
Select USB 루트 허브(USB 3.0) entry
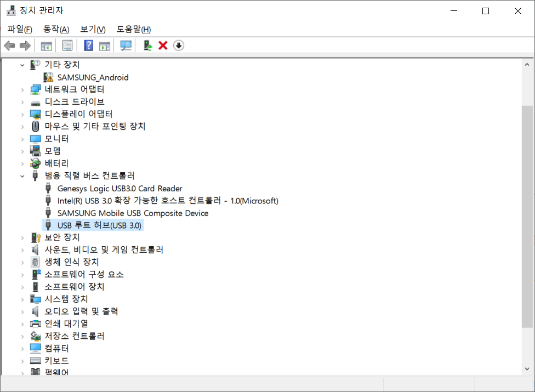[99, 225]
